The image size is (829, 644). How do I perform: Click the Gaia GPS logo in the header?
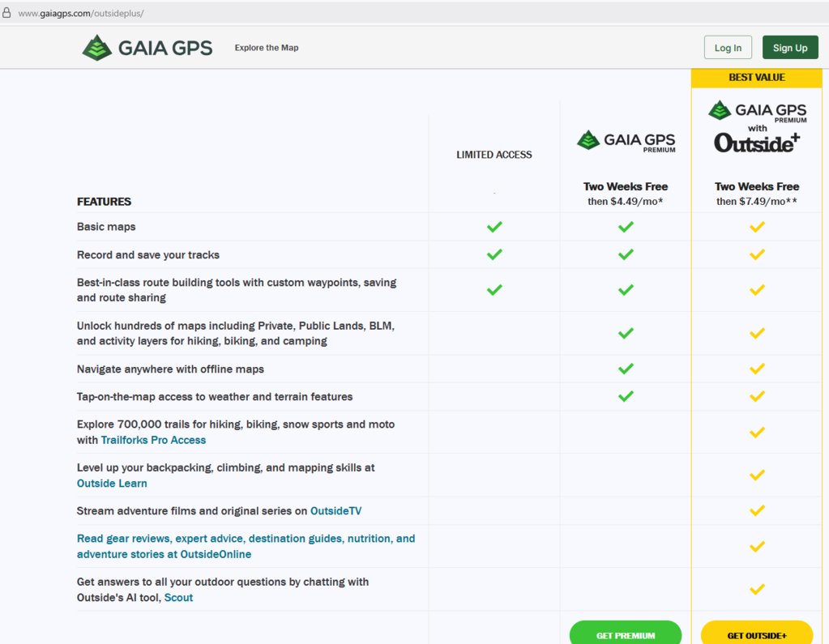147,48
